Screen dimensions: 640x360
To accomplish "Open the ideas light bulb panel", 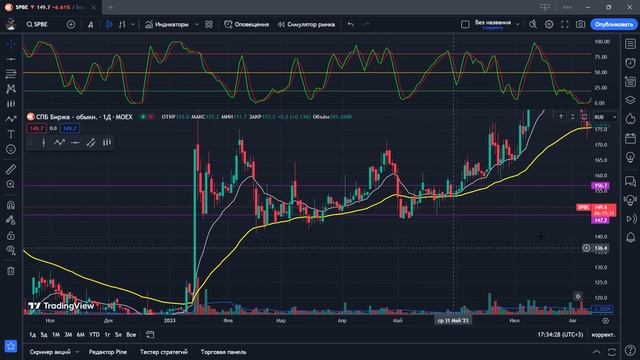I will point(630,157).
